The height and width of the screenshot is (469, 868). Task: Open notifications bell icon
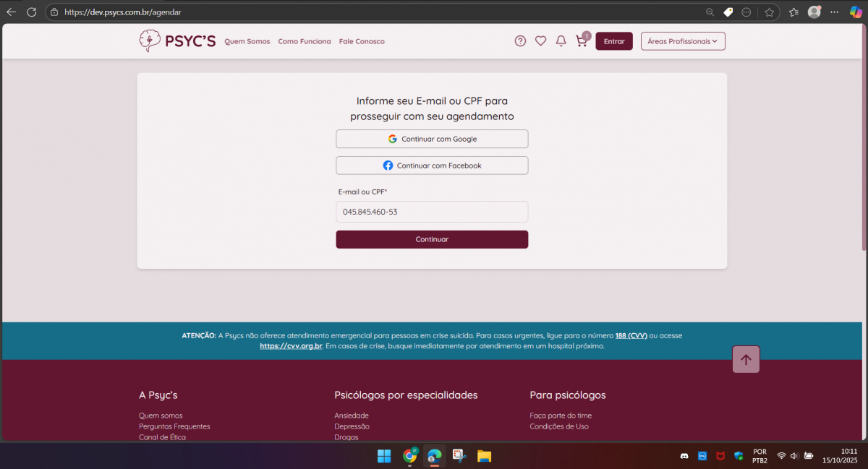(x=561, y=41)
